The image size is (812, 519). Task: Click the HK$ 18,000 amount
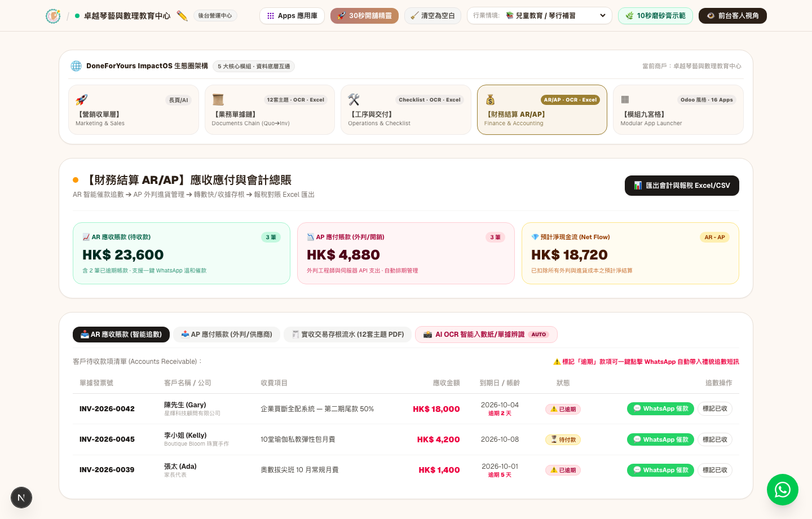[x=436, y=409]
